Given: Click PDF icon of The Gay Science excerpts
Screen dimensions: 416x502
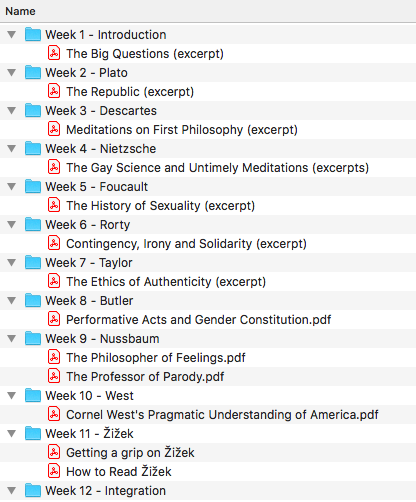Looking at the screenshot, I should point(54,167).
